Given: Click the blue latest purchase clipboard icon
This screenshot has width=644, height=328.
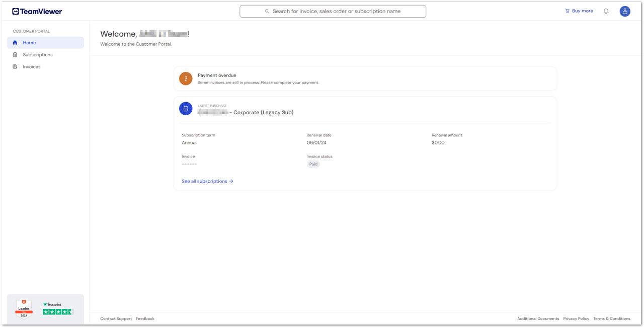Looking at the screenshot, I should 186,109.
